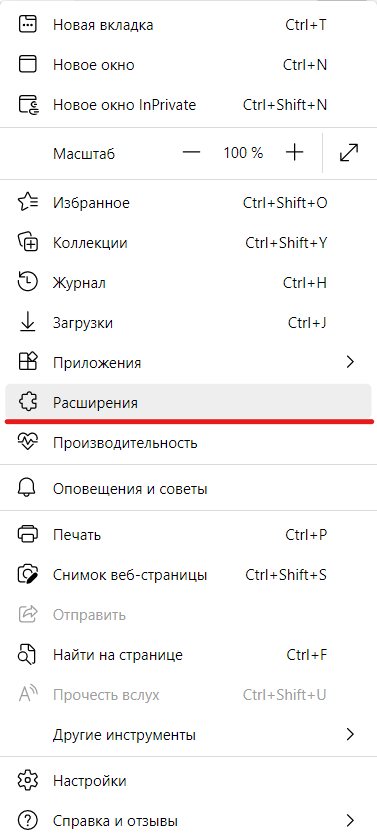377x838 pixels.
Task: Expand the Другие инструменты submenu arrow
Action: point(350,734)
